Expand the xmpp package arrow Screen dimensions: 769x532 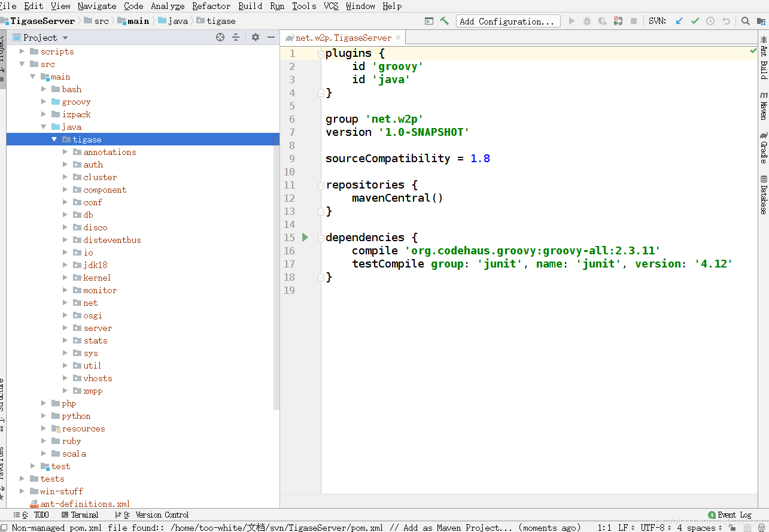(x=65, y=391)
